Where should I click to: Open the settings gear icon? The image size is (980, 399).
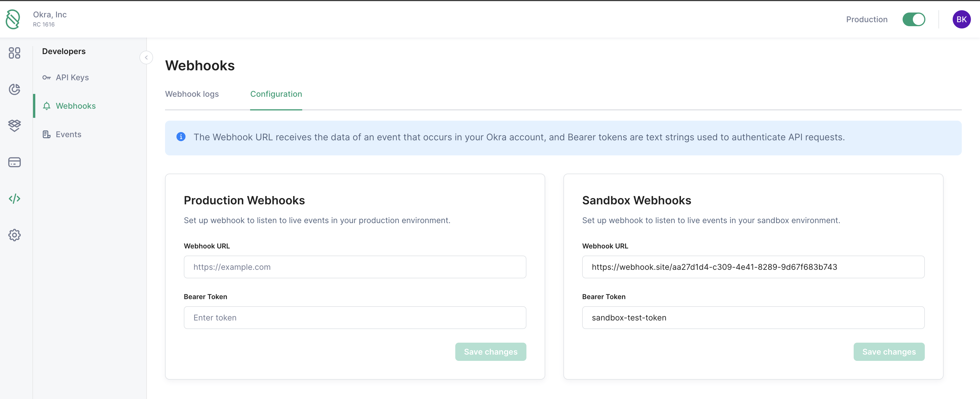15,235
